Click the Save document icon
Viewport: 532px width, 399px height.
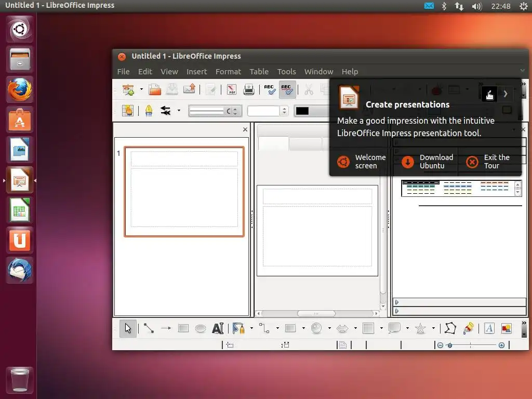172,89
